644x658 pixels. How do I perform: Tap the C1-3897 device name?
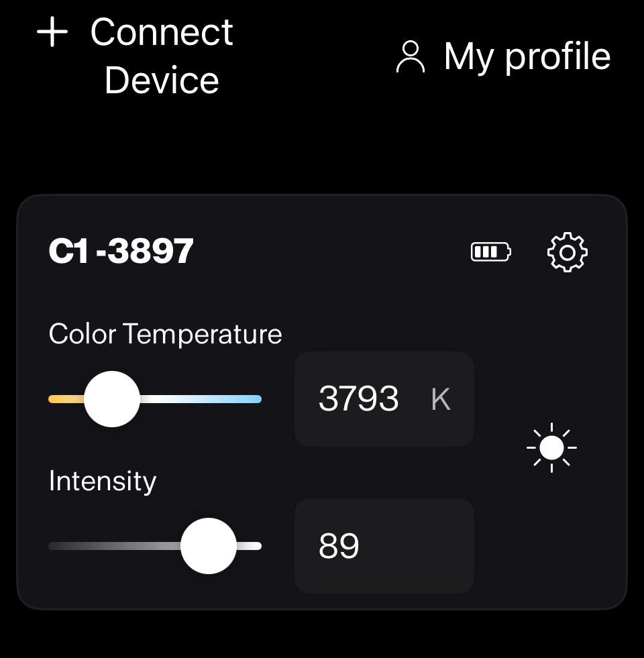(x=121, y=251)
